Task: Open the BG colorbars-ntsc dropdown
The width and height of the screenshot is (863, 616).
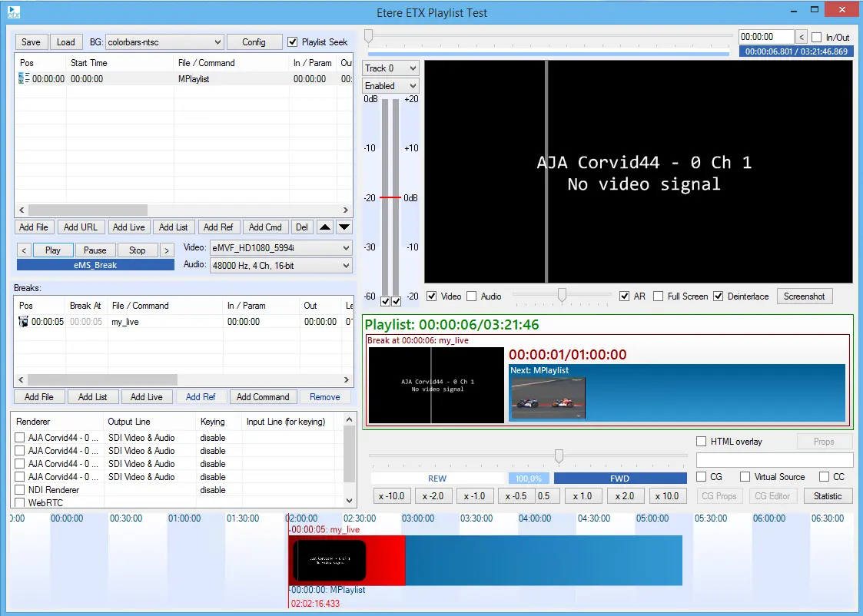Action: [x=164, y=42]
